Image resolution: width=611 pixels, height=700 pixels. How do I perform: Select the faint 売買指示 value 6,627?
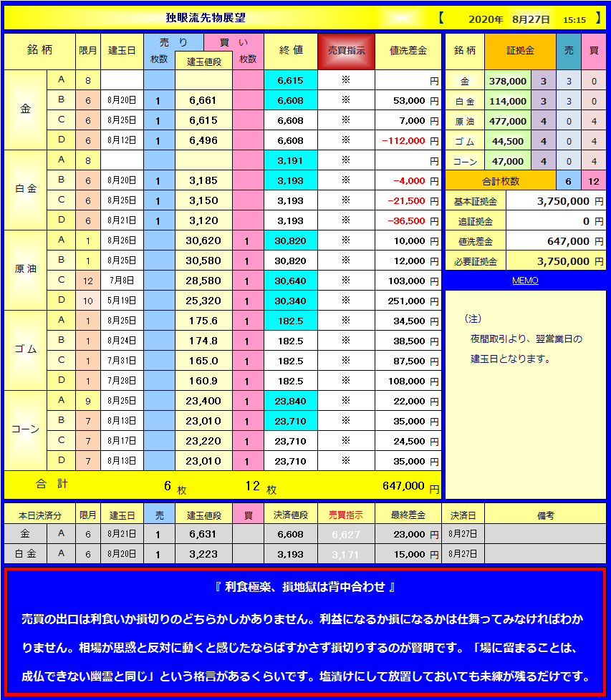(346, 535)
